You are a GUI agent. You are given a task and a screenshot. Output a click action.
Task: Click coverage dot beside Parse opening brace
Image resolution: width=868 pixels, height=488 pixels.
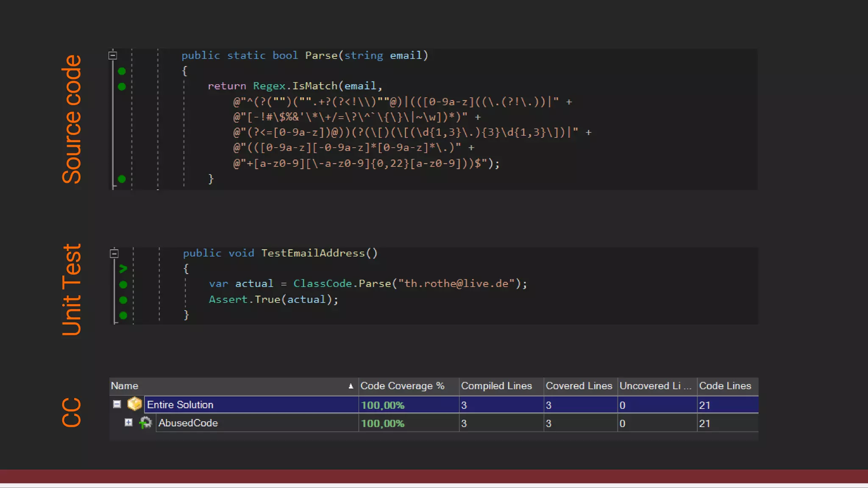click(122, 71)
